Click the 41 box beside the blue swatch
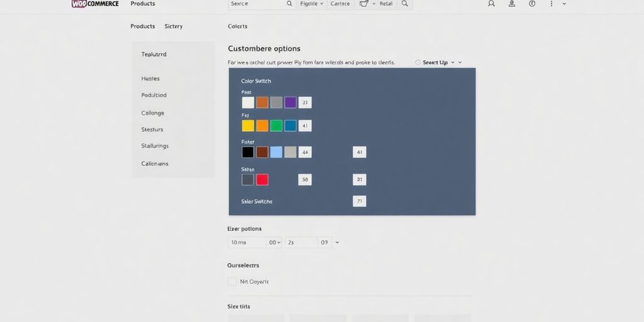The image size is (644, 322). (305, 126)
